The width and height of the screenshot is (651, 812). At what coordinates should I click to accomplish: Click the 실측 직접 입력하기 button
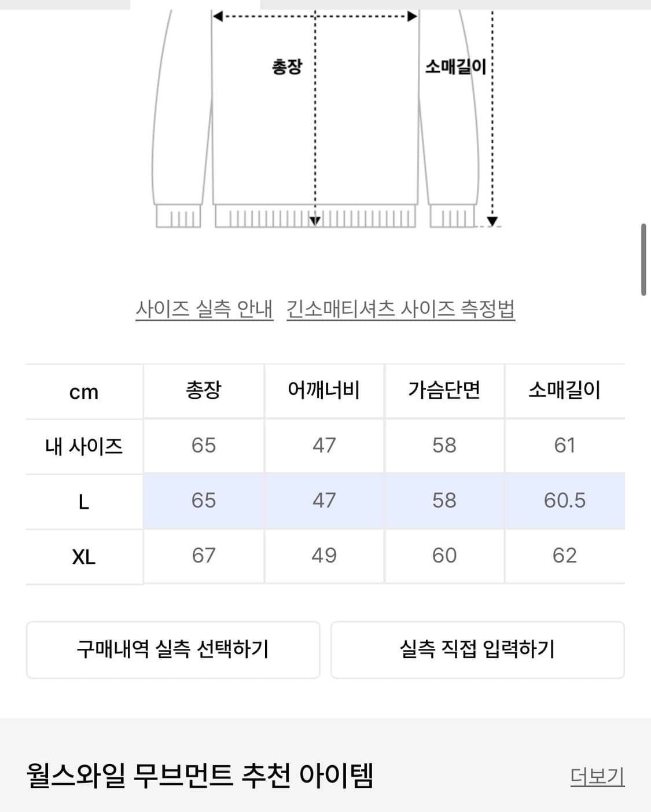pyautogui.click(x=478, y=650)
